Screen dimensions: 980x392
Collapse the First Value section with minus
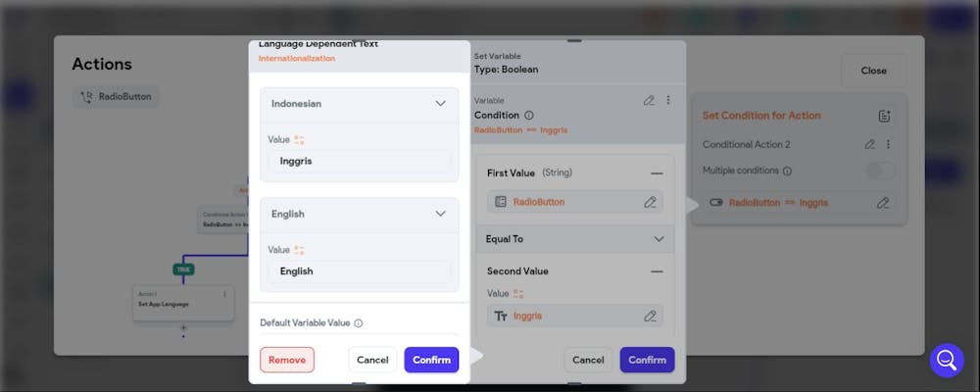pyautogui.click(x=657, y=172)
